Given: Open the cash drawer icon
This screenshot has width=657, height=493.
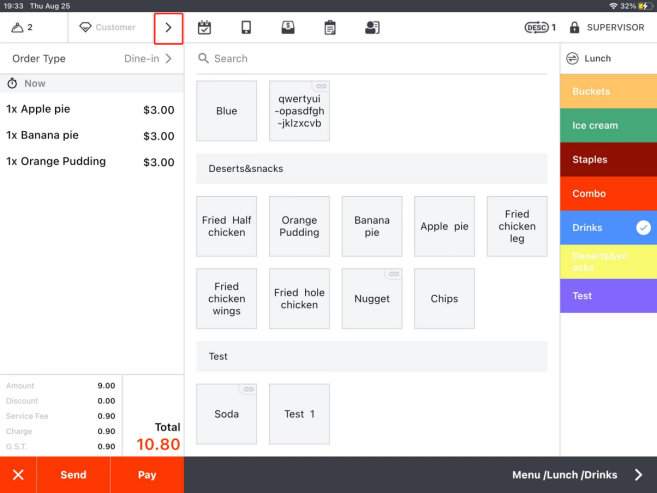Looking at the screenshot, I should [x=288, y=28].
